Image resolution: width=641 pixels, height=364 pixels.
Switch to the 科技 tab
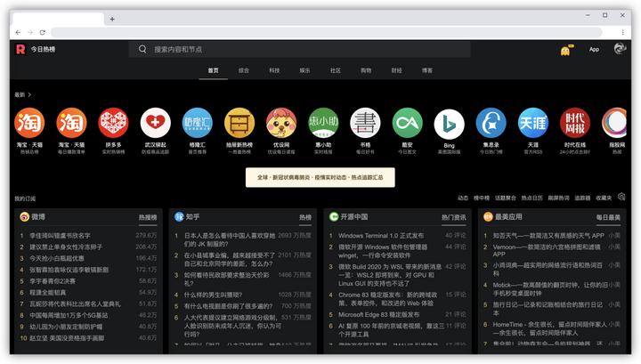[274, 70]
